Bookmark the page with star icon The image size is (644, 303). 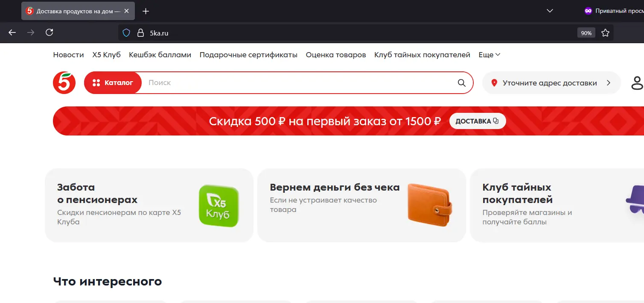[x=605, y=33]
